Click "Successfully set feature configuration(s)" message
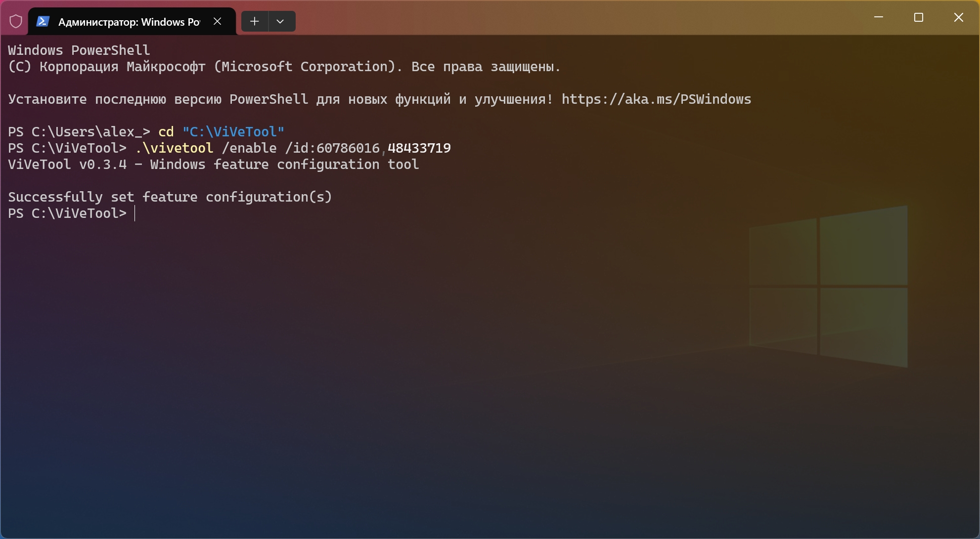This screenshot has width=980, height=539. click(x=170, y=197)
